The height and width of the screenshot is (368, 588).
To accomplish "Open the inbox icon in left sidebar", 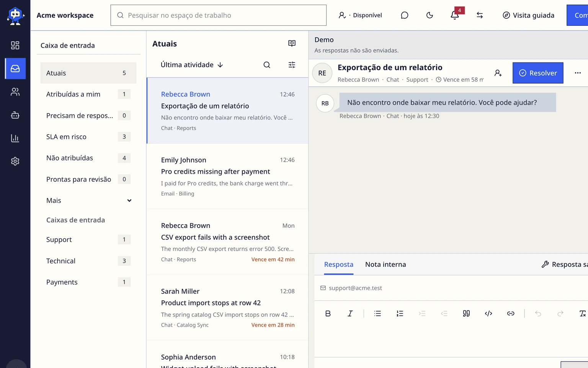I will click(x=15, y=69).
